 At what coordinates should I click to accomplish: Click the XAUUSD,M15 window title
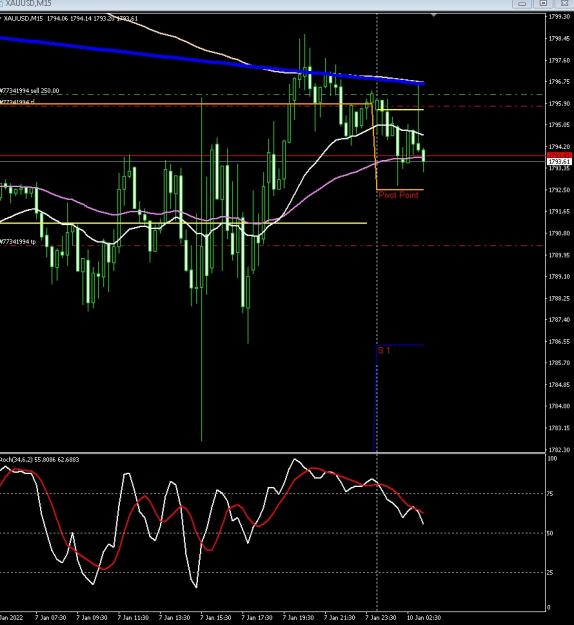28,3
